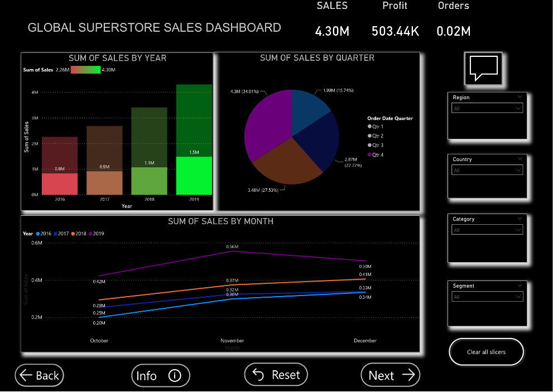The width and height of the screenshot is (553, 392).
Task: Expand the Category slicer dropdown
Action: [487, 230]
